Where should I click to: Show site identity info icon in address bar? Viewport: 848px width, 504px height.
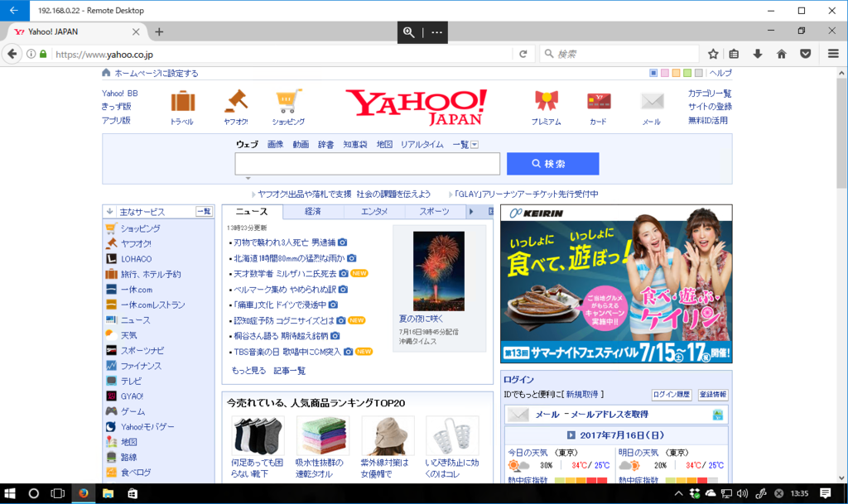pos(31,54)
